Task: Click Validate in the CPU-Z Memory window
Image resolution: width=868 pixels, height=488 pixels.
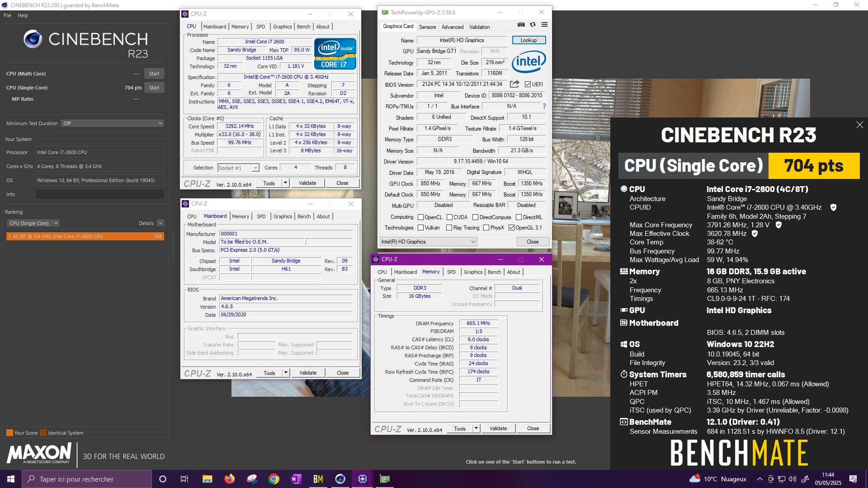Action: click(x=498, y=428)
